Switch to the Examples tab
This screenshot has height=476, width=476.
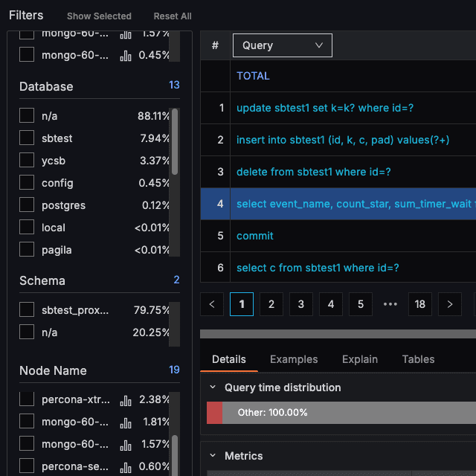294,359
